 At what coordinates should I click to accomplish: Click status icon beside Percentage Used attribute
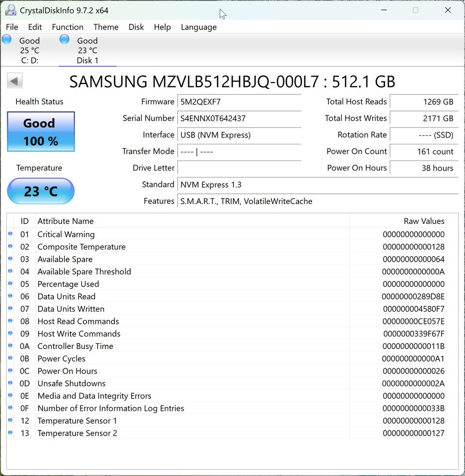pos(11,284)
